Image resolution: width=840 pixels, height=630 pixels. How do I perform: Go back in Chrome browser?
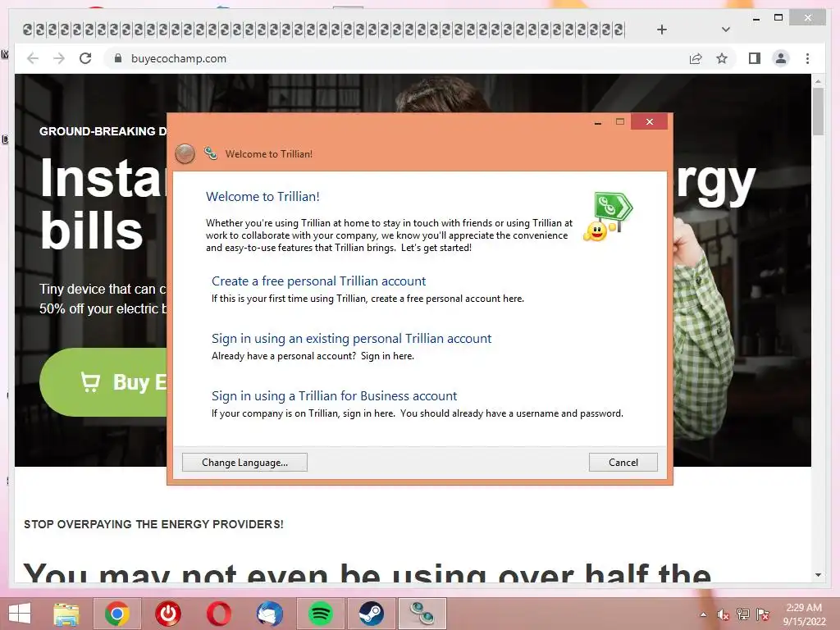(x=33, y=58)
